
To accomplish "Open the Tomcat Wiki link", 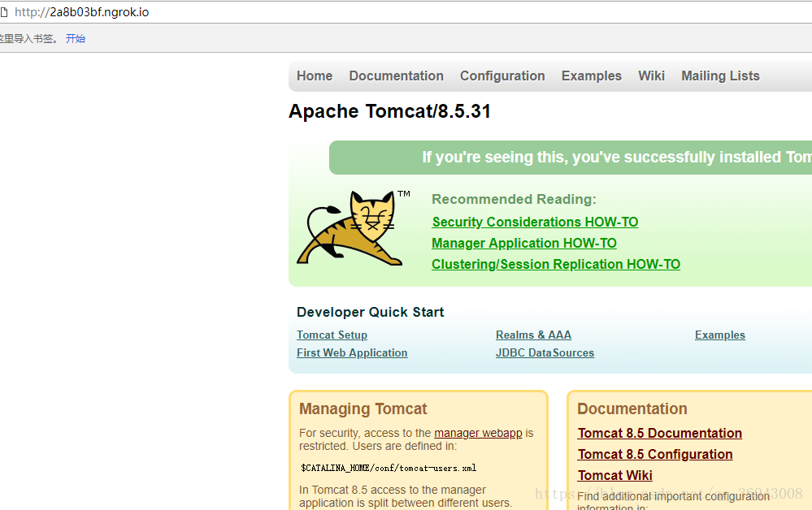I will point(614,475).
